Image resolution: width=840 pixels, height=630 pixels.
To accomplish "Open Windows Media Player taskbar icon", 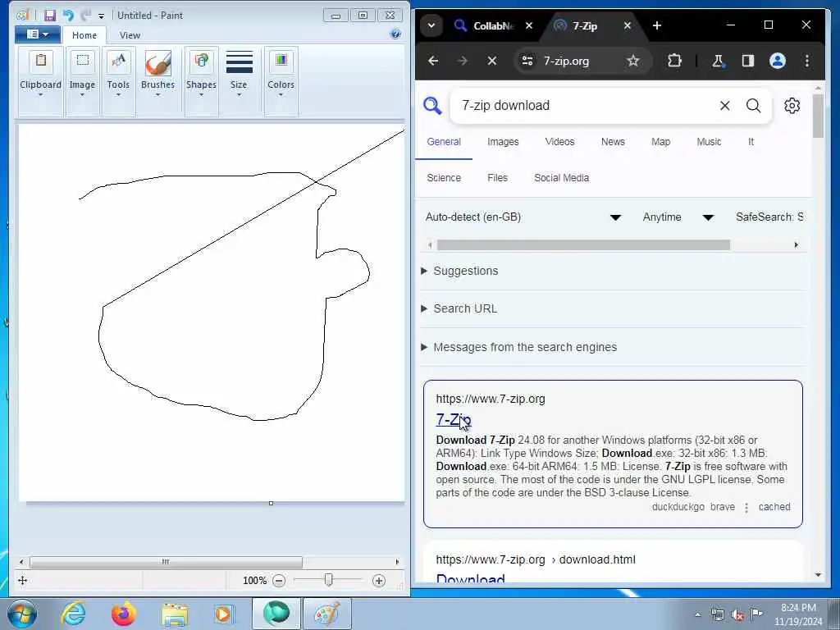I will coord(223,614).
